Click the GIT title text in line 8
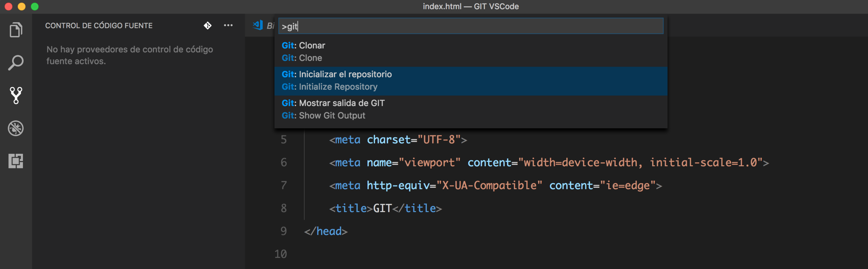Image resolution: width=868 pixels, height=269 pixels. pyautogui.click(x=382, y=208)
